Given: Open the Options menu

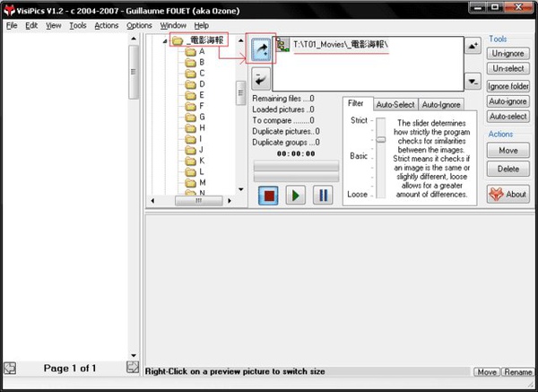Looking at the screenshot, I should (x=139, y=25).
